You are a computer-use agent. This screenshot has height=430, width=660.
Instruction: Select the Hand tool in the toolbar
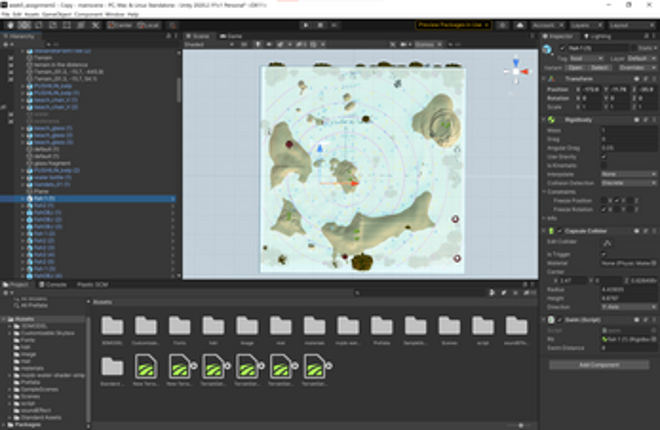tap(10, 25)
